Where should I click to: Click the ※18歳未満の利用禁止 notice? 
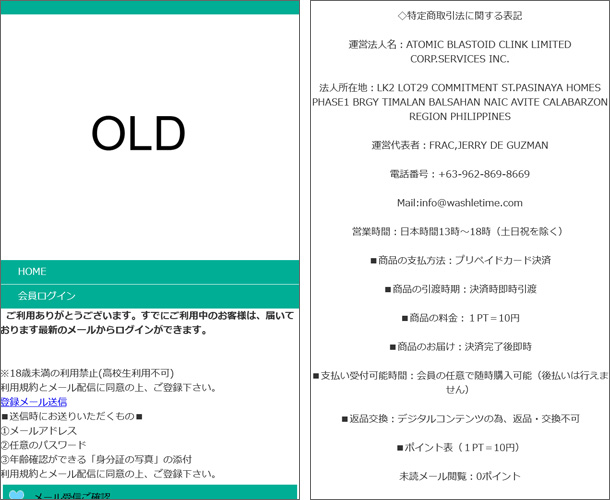tap(87, 374)
